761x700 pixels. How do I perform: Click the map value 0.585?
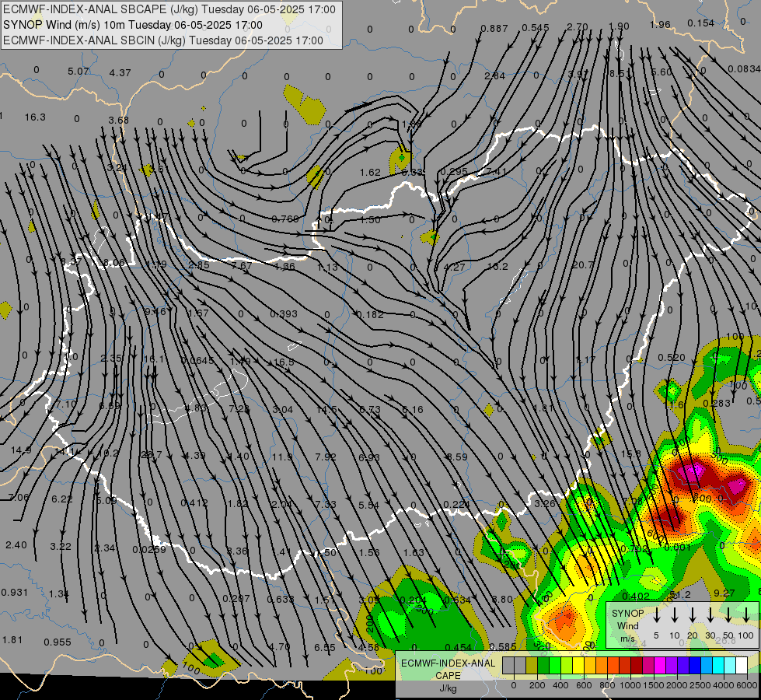pos(503,646)
